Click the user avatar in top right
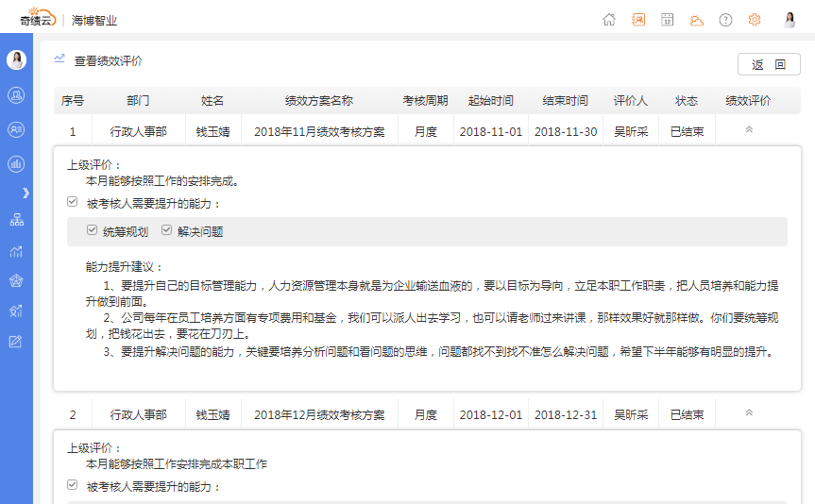This screenshot has height=504, width=815. pyautogui.click(x=790, y=20)
